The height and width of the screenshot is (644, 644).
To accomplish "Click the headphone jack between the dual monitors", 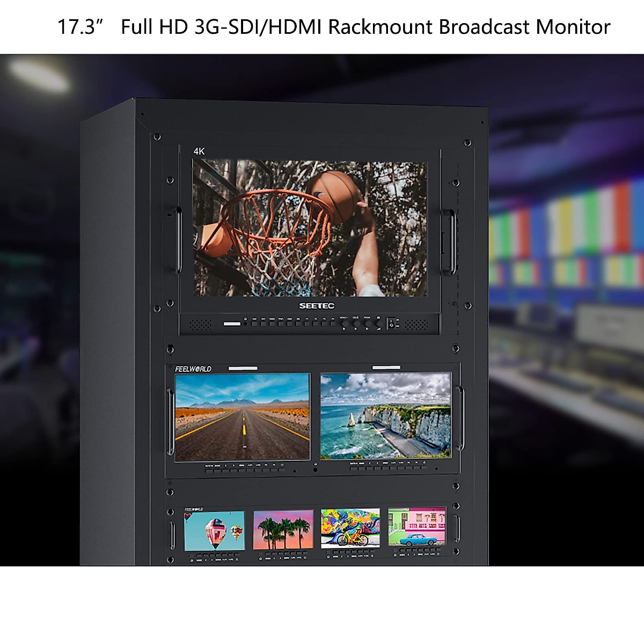I will pyautogui.click(x=315, y=470).
